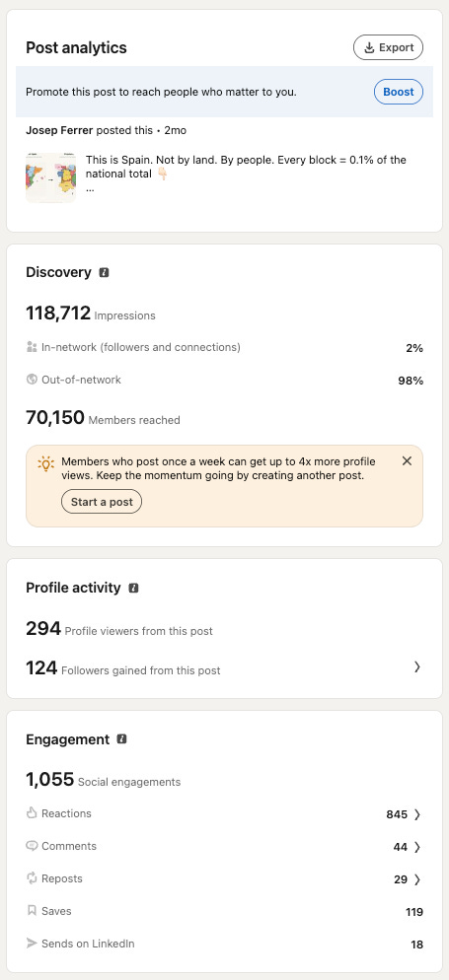Viewport: 449px width, 980px height.
Task: Open Comments details via chevron
Action: 417,847
